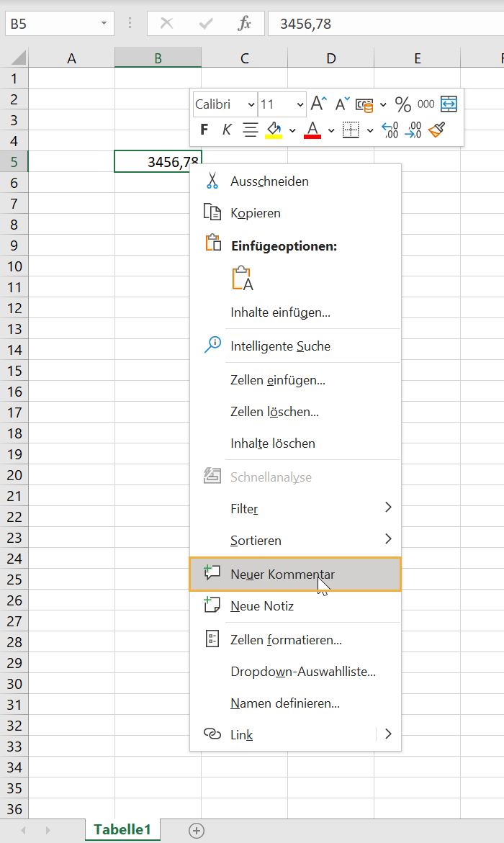Expand the Sortieren submenu
The height and width of the screenshot is (843, 504).
pos(295,541)
